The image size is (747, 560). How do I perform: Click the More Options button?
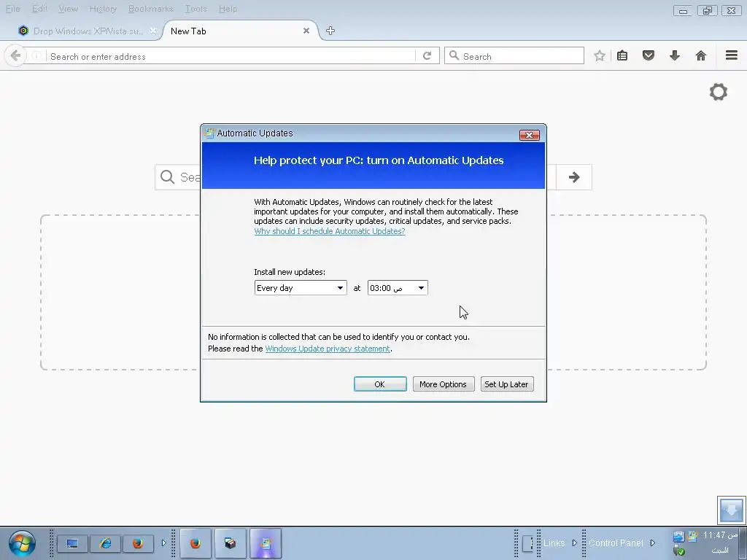[443, 384]
